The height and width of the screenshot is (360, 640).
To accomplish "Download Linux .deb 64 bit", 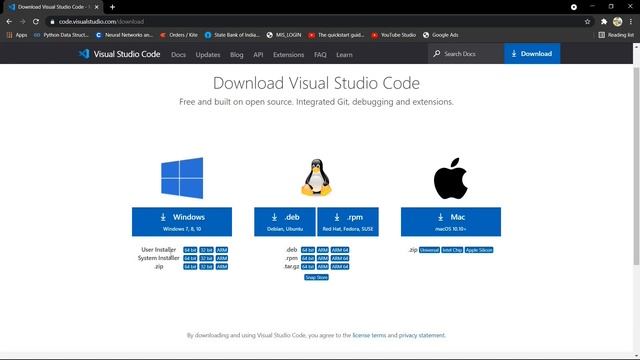I will click(x=308, y=250).
